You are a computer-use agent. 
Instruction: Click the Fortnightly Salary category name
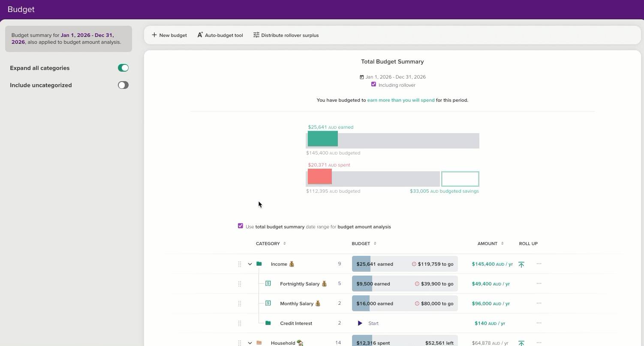click(304, 284)
